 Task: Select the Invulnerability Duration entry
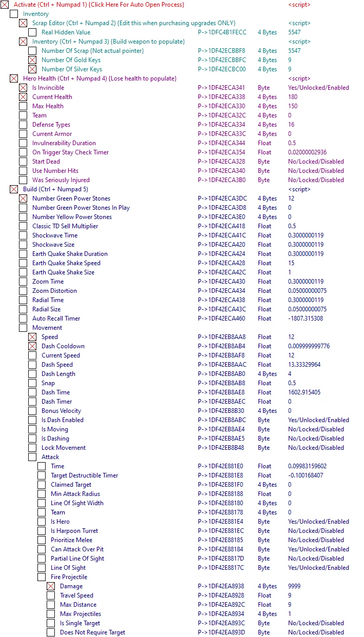pos(64,143)
